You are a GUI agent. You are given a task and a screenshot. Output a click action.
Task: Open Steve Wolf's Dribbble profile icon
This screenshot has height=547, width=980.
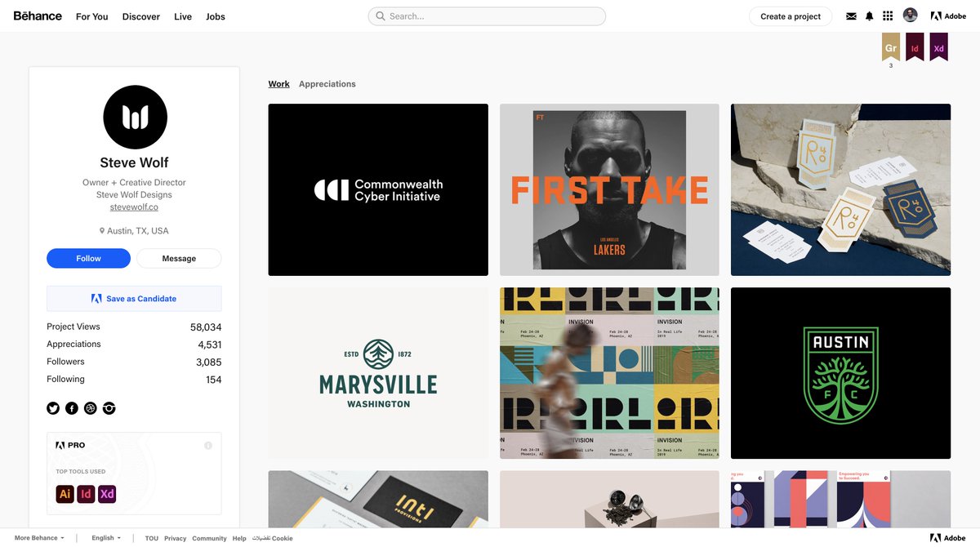pyautogui.click(x=91, y=408)
